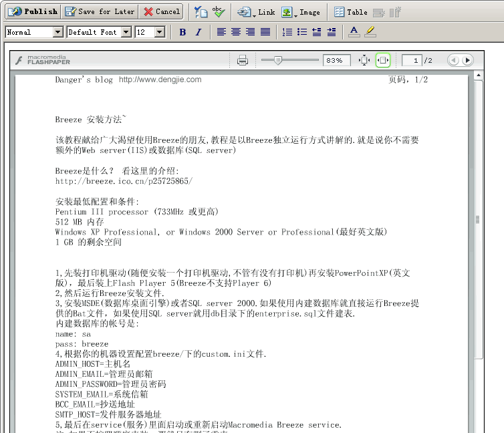
Task: Click the document vertical scrollbar thumb
Action: [x=478, y=219]
